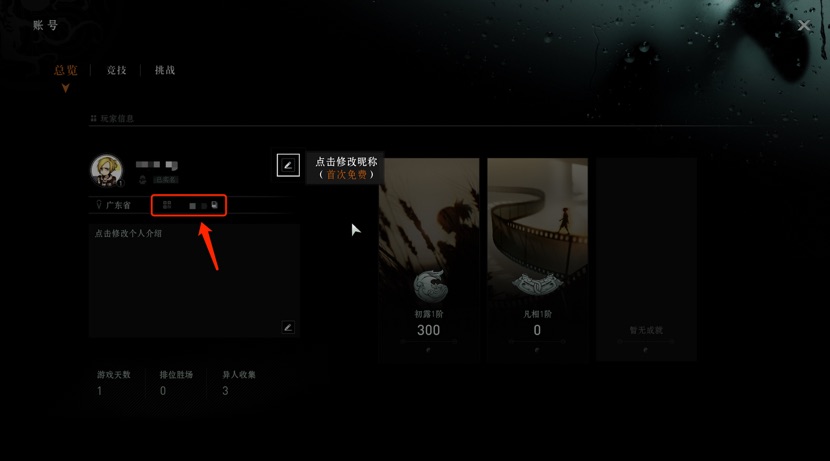Screen dimensions: 830x461
Task: Open the 挑战 tab
Action: pyautogui.click(x=165, y=70)
